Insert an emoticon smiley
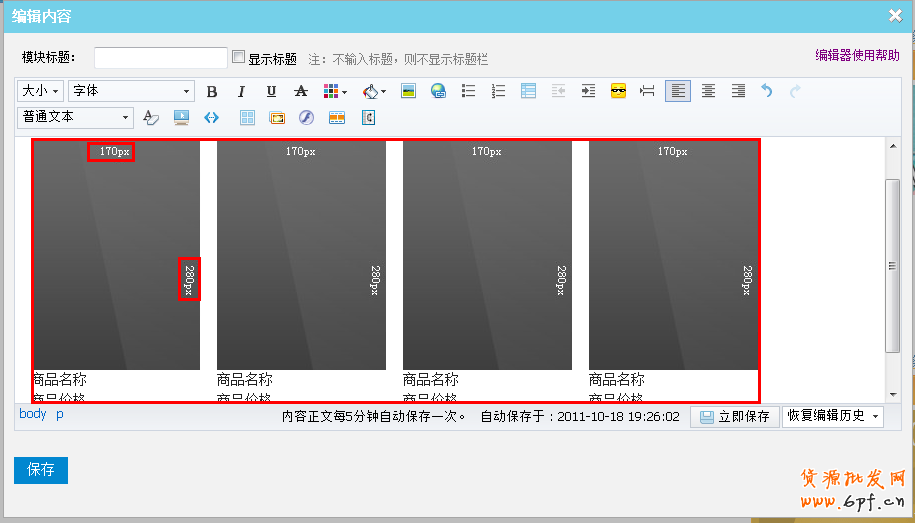Viewport: 915px width, 523px height. pyautogui.click(x=618, y=91)
